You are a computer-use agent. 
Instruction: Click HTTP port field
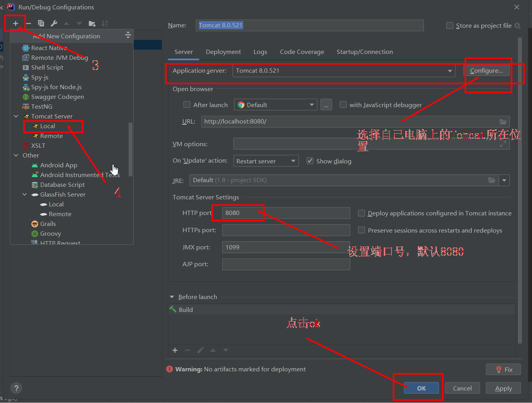pos(286,213)
